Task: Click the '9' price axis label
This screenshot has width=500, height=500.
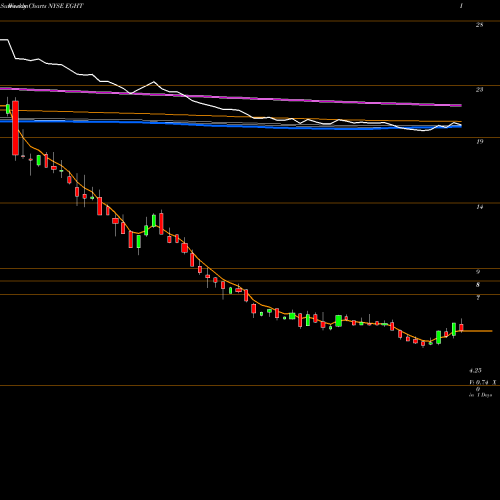Action: (x=478, y=272)
